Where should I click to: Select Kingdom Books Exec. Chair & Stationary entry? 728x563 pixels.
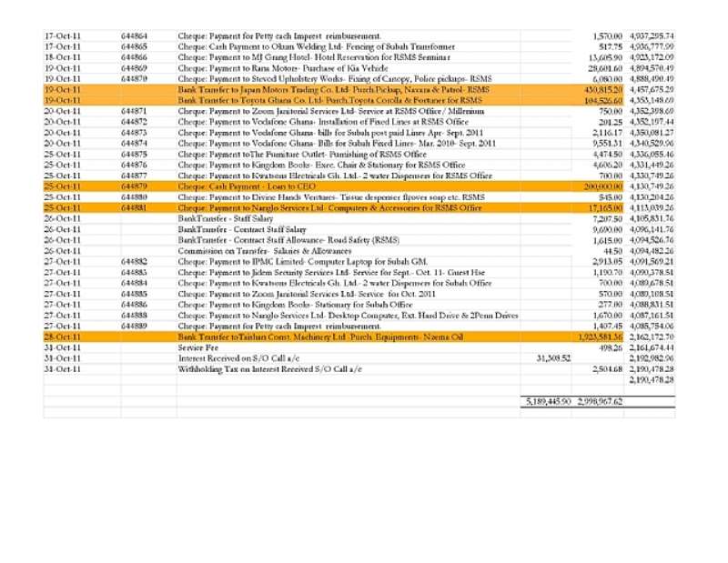click(x=321, y=165)
